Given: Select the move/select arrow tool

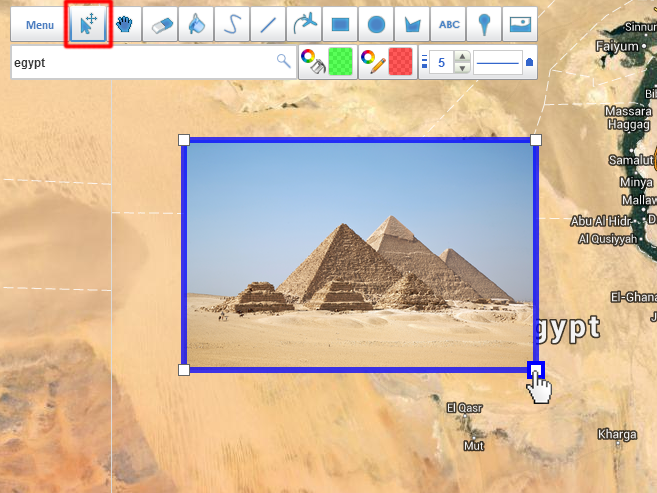Looking at the screenshot, I should tap(88, 24).
